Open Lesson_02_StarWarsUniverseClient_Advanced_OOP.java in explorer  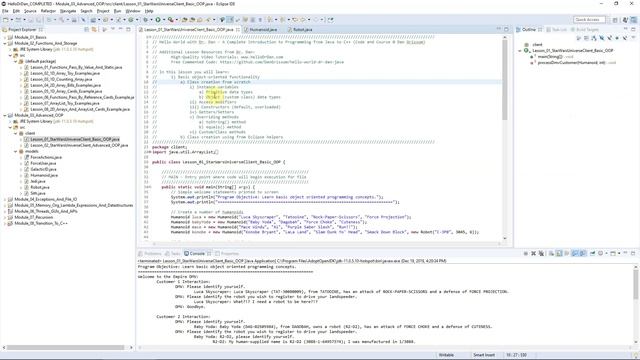click(x=79, y=145)
